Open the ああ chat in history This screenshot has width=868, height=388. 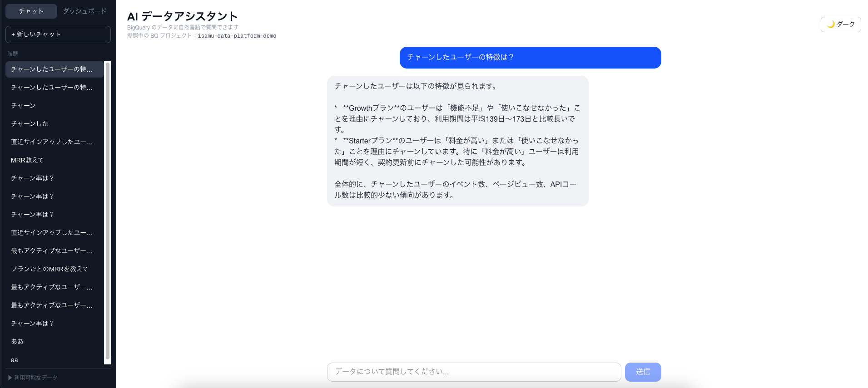[x=17, y=342]
